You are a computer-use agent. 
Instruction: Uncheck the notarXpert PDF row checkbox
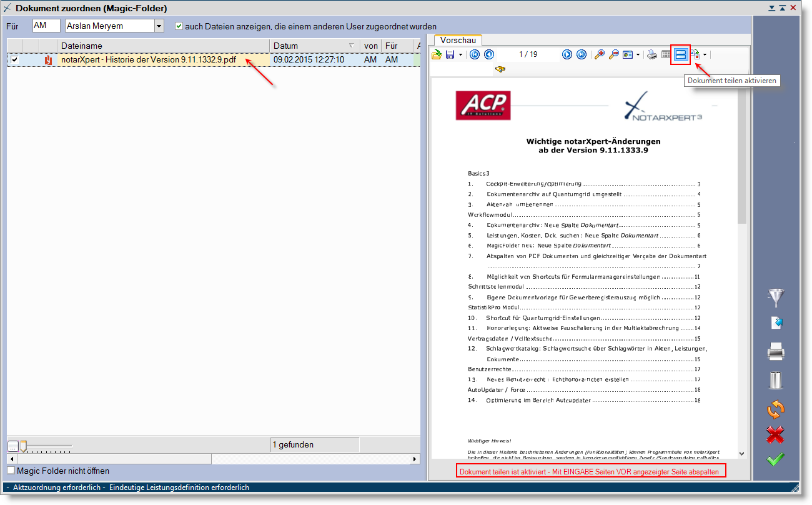[14, 60]
